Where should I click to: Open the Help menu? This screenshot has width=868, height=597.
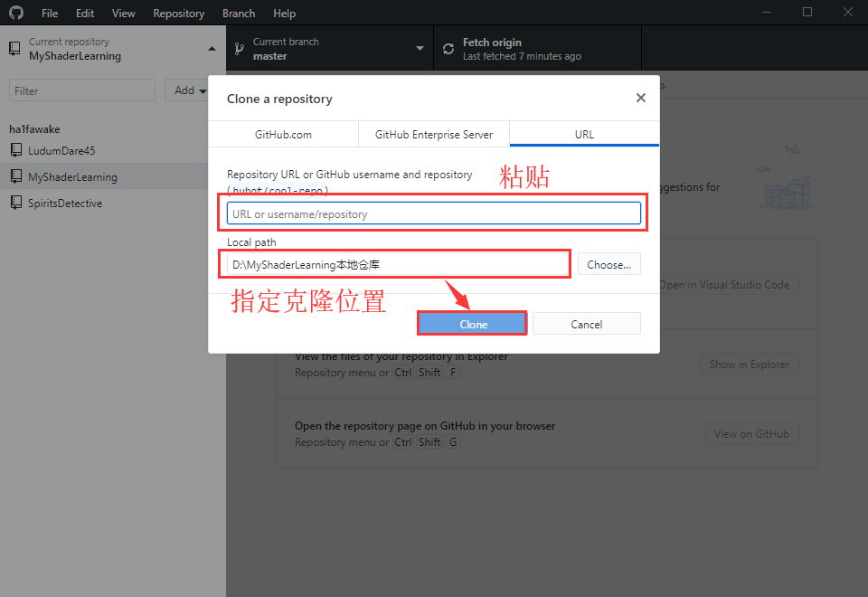tap(284, 14)
